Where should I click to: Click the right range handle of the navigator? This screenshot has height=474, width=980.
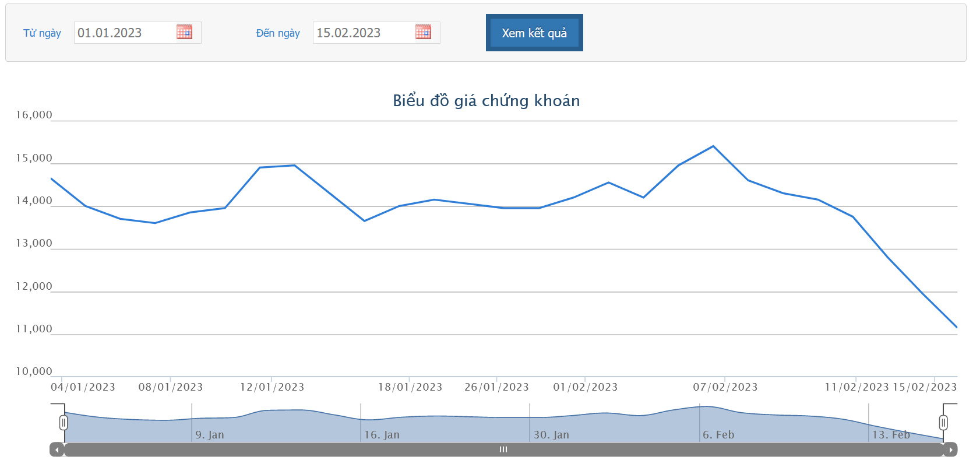click(x=943, y=422)
